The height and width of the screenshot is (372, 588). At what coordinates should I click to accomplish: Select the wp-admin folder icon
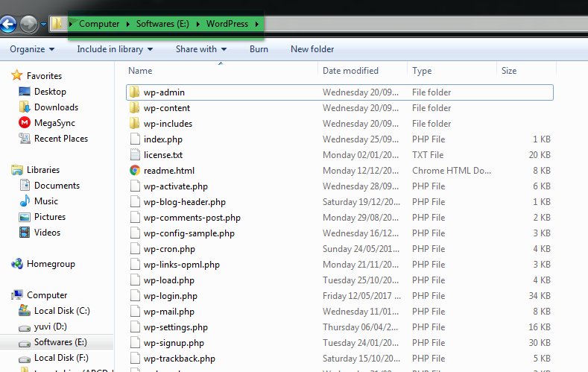click(135, 92)
